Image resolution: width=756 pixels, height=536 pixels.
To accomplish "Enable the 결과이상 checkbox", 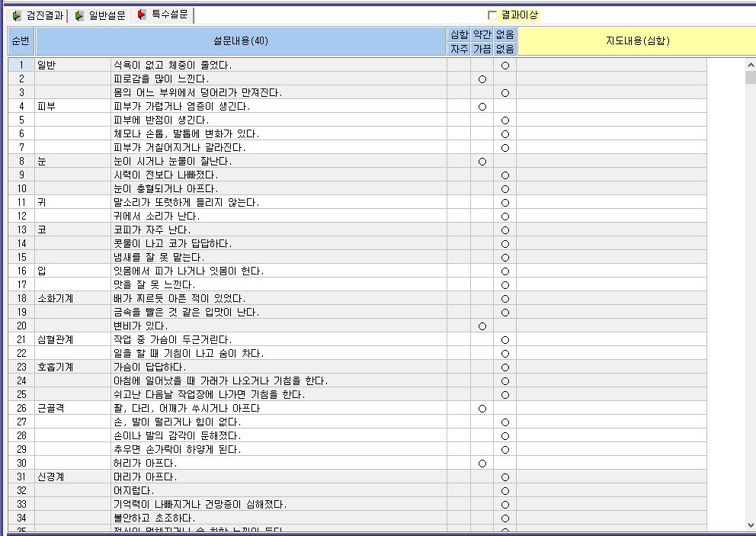I will coord(492,15).
